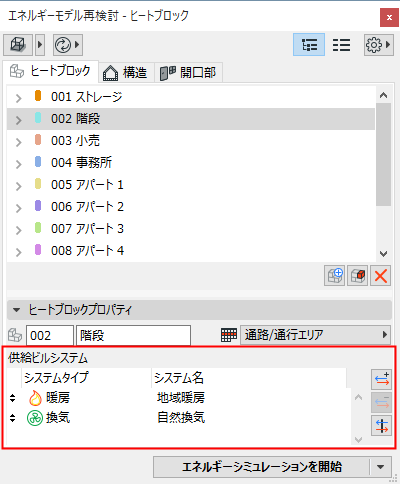The width and height of the screenshot is (400, 484).
Task: Expand the 005 アパート 1 row
Action: 19,186
